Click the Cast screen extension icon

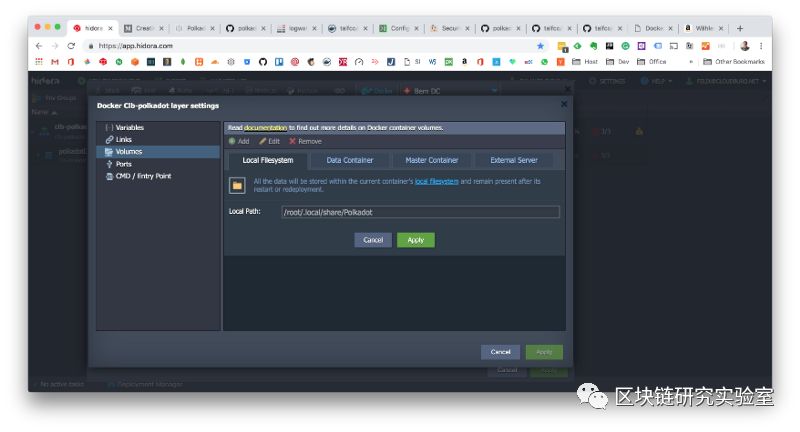[x=673, y=46]
